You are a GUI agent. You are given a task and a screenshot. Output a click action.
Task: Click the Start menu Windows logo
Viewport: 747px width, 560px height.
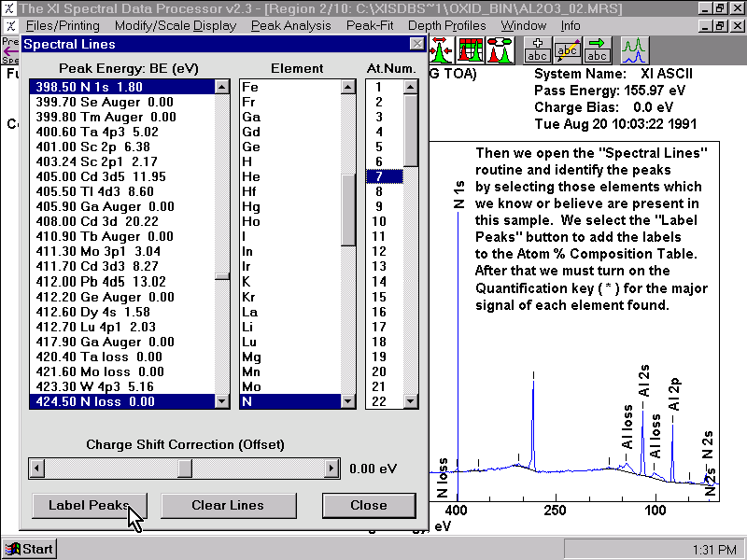(x=13, y=549)
